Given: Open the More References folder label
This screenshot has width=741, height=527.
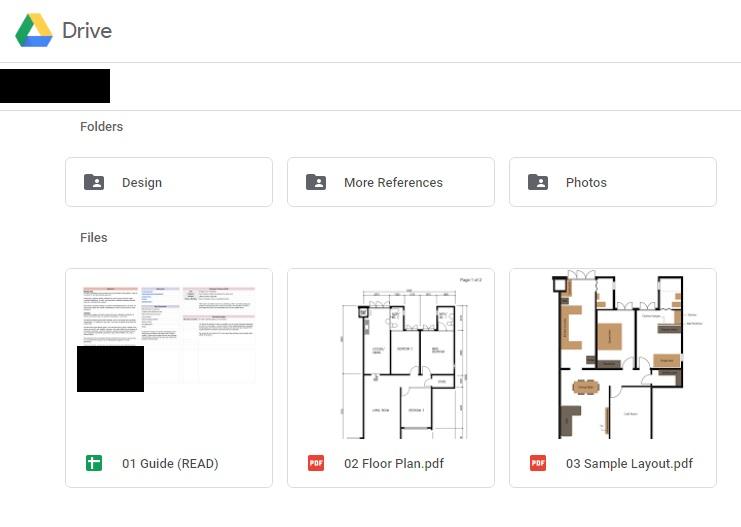Looking at the screenshot, I should pyautogui.click(x=393, y=182).
